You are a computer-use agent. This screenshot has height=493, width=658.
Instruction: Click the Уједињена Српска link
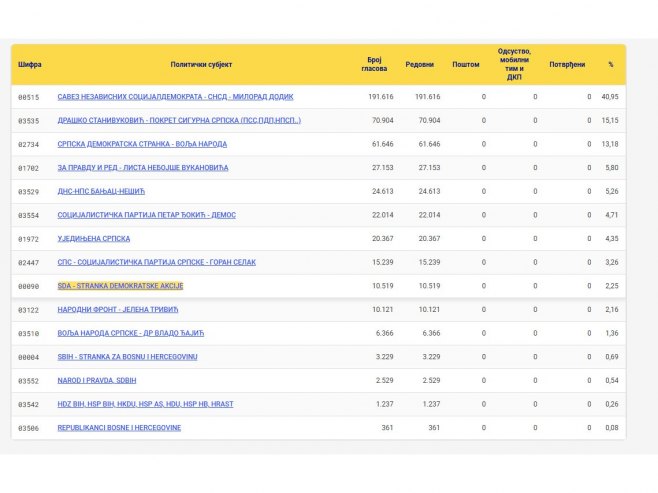tap(94, 239)
